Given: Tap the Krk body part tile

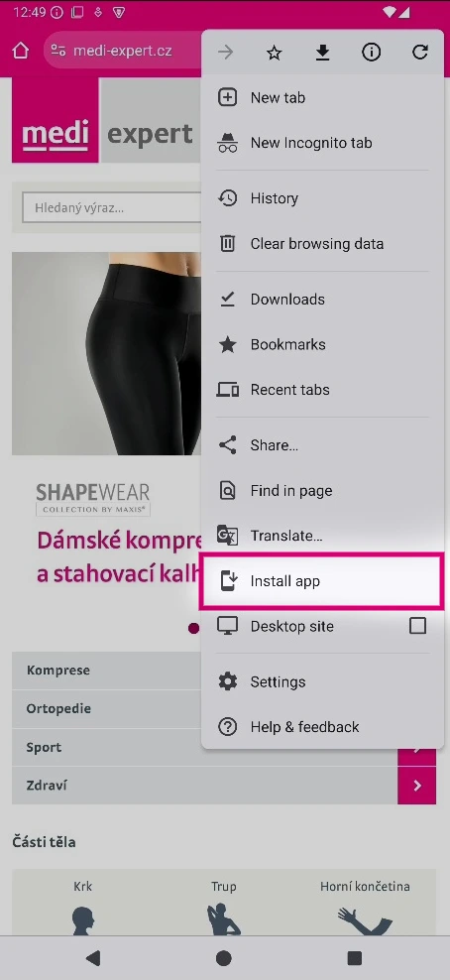Looking at the screenshot, I should pyautogui.click(x=82, y=903).
